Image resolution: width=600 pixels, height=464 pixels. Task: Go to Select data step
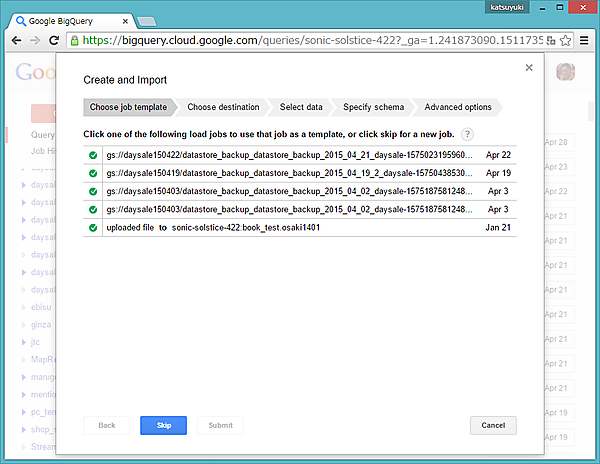pos(301,107)
